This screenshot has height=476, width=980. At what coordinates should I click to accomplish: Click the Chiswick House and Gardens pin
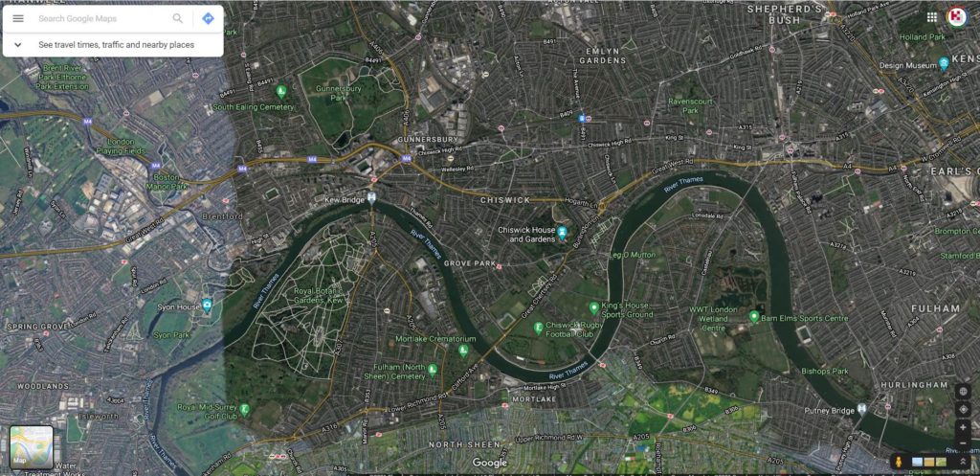(x=562, y=234)
